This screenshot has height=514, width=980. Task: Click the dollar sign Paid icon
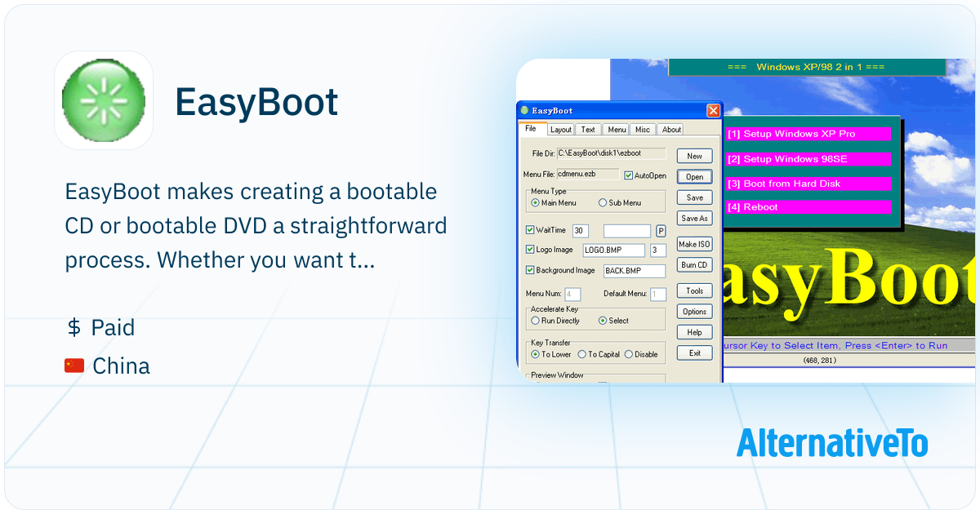(x=73, y=328)
